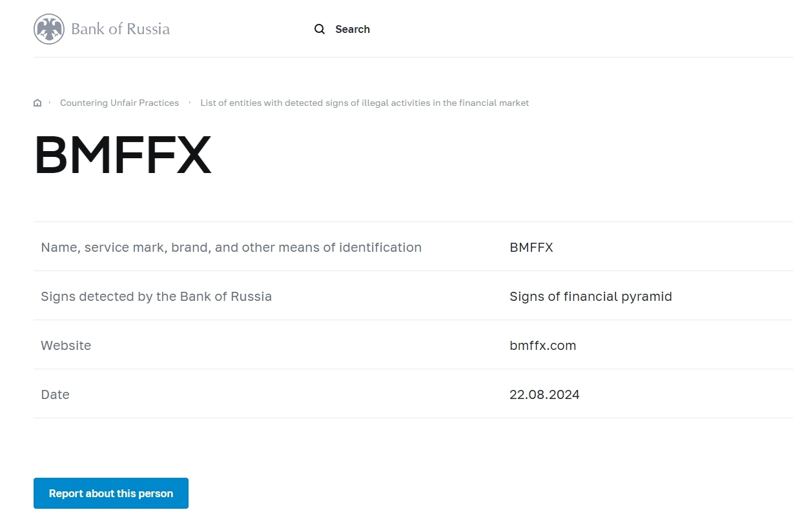Screen dimensions: 793x532
Task: Click the Date row label
Action: point(55,394)
